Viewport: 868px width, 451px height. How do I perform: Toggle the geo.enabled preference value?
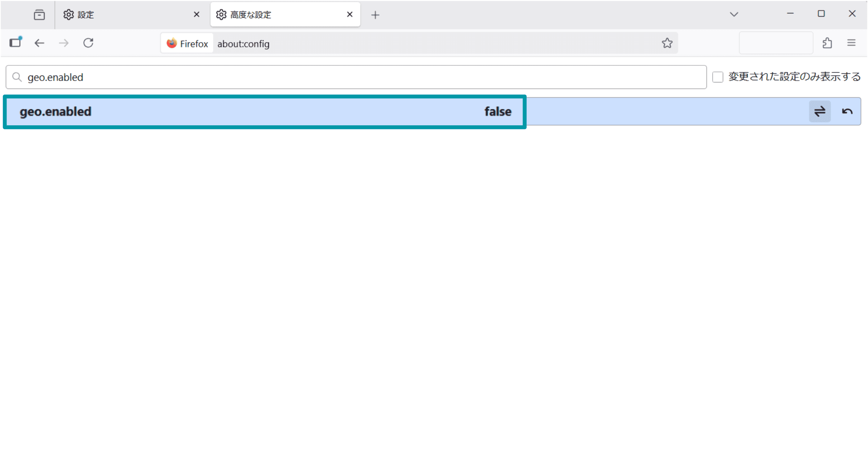[x=819, y=111]
